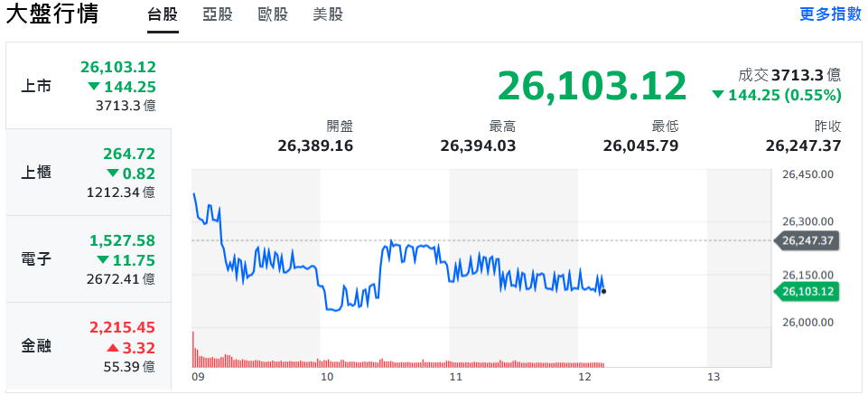Click the 大盤行情 heading
Image resolution: width=868 pixels, height=394 pixels.
pos(52,14)
